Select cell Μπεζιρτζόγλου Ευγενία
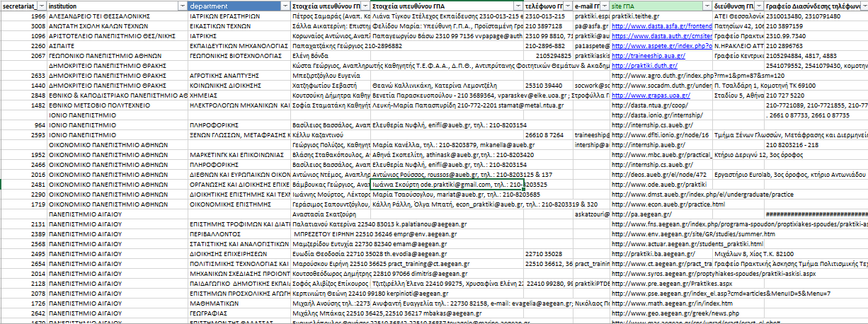Image resolution: width=868 pixels, height=324 pixels. [331, 74]
